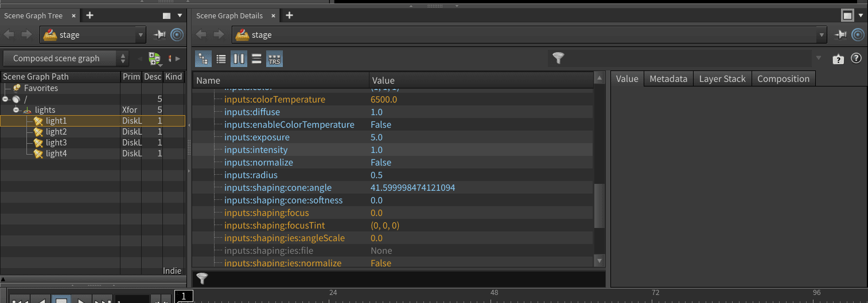This screenshot has height=303, width=868.
Task: Select light4 prim in tree
Action: click(56, 154)
